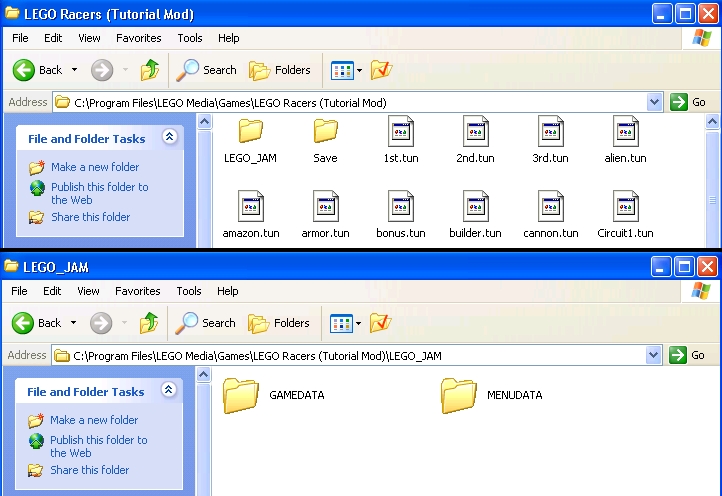
Task: Open Help menu in LEGO_JAM window
Action: pos(227,291)
